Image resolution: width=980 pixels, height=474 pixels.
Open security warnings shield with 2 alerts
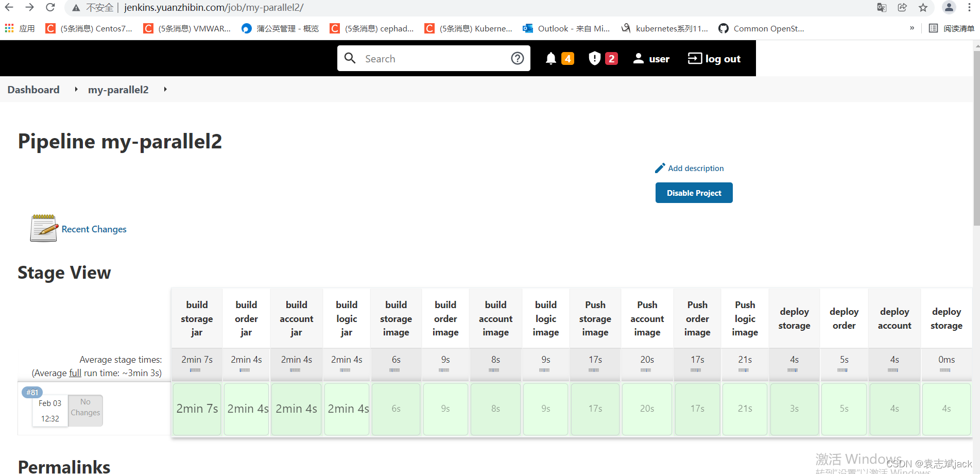[x=603, y=58]
